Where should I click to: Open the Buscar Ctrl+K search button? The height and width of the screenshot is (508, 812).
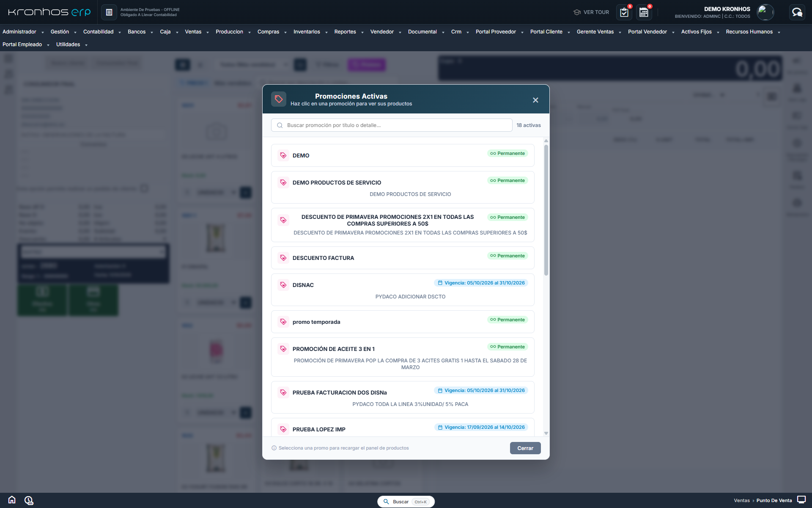pyautogui.click(x=406, y=502)
